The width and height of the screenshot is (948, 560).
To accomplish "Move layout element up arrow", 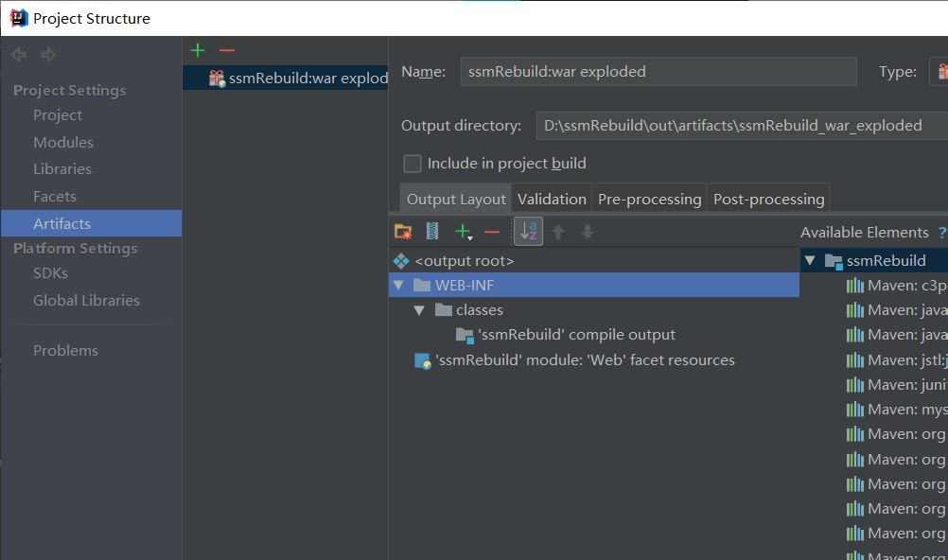I will coord(558,232).
